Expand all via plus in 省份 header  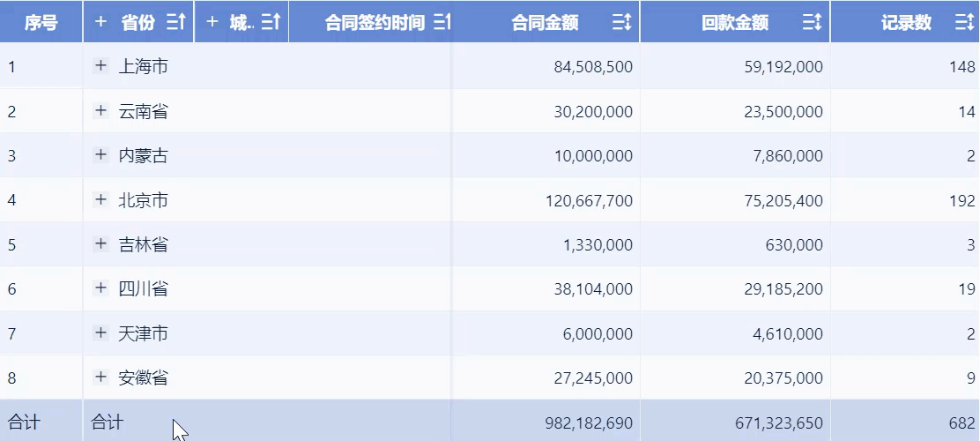pos(100,22)
